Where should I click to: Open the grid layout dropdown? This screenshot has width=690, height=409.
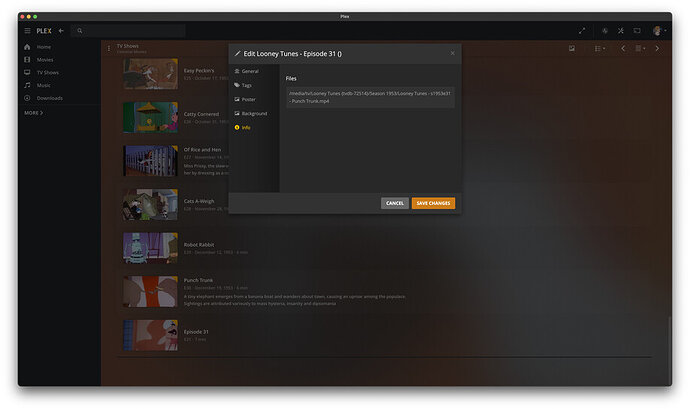[x=640, y=48]
